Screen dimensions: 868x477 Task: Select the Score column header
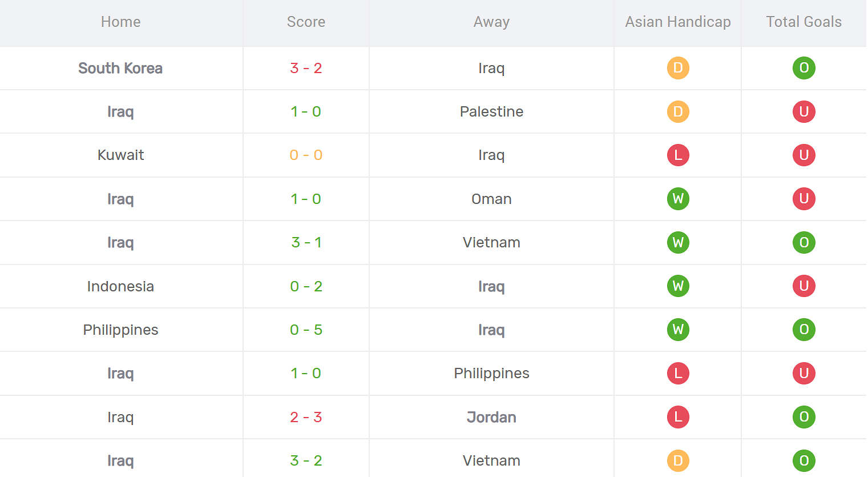306,22
